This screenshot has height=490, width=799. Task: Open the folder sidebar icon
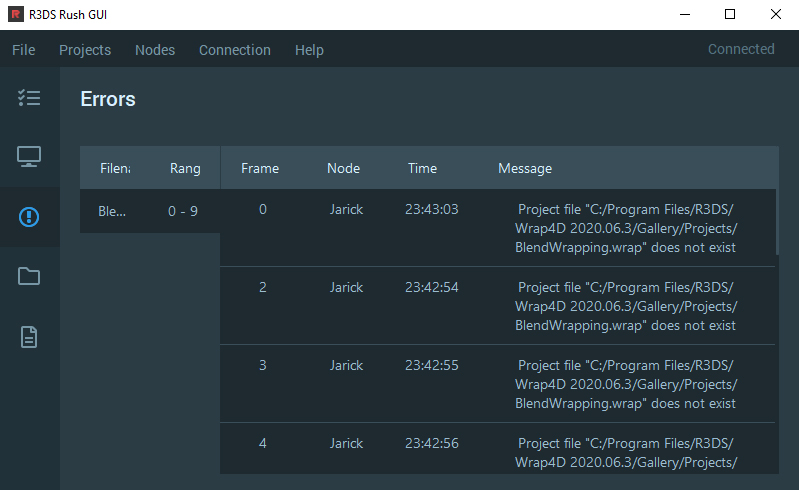pos(29,276)
